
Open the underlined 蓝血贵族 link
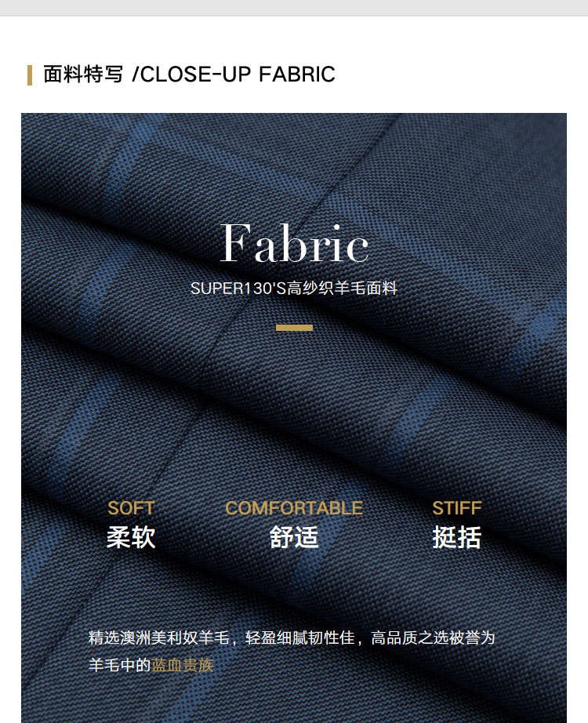pos(183,665)
